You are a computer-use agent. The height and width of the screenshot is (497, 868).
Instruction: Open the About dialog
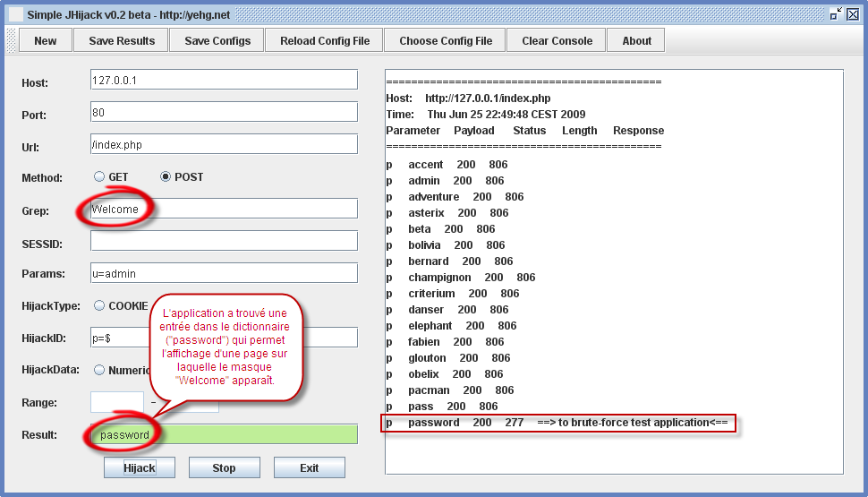coord(636,40)
